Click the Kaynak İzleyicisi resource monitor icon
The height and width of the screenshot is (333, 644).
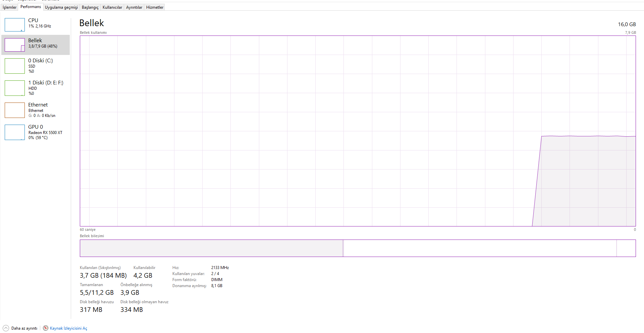point(46,328)
